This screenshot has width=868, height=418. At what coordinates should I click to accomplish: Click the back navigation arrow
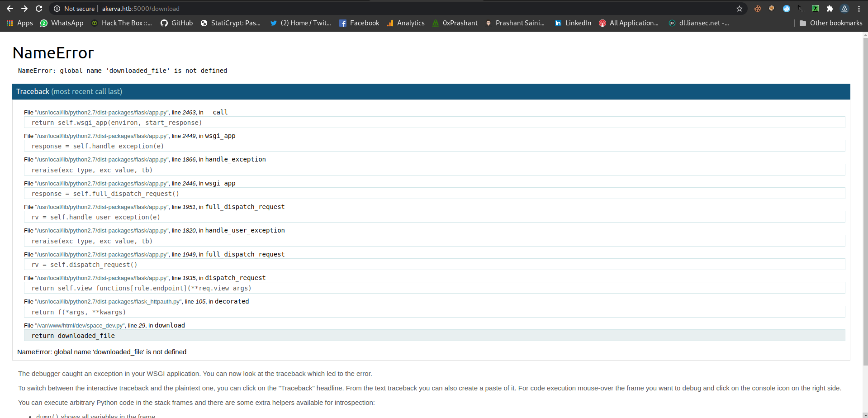pos(9,8)
